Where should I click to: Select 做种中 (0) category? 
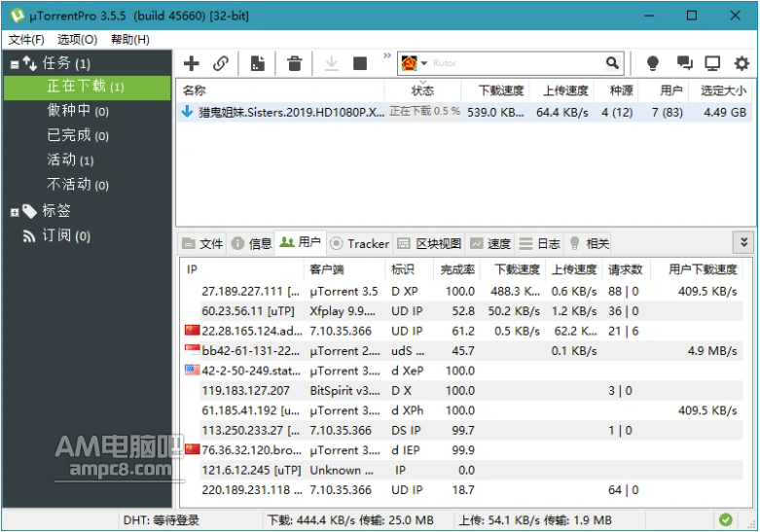[78, 111]
